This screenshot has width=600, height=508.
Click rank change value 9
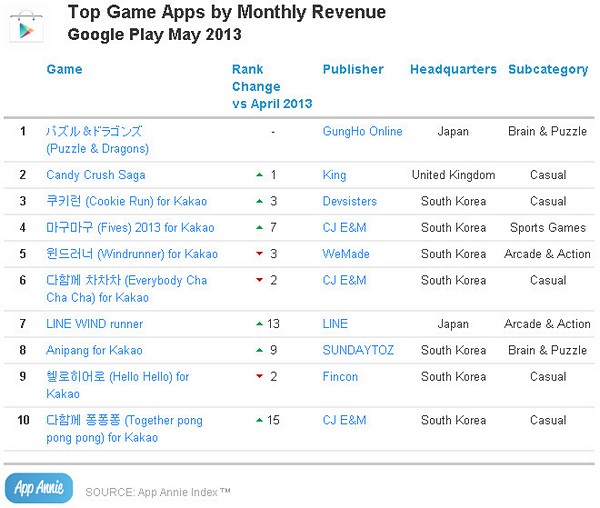pos(273,350)
